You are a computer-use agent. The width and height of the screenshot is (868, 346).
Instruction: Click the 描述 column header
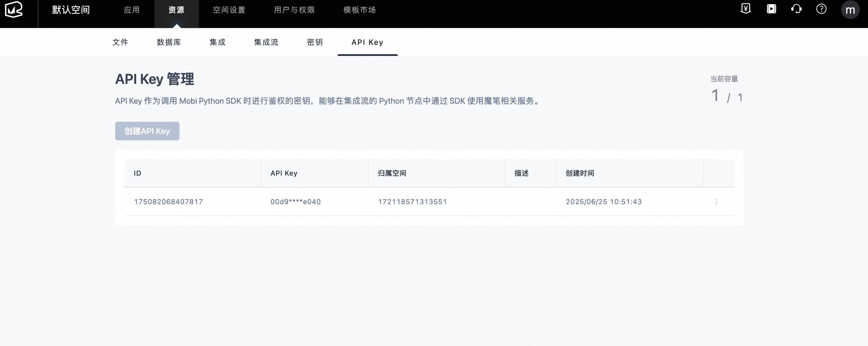click(530, 173)
